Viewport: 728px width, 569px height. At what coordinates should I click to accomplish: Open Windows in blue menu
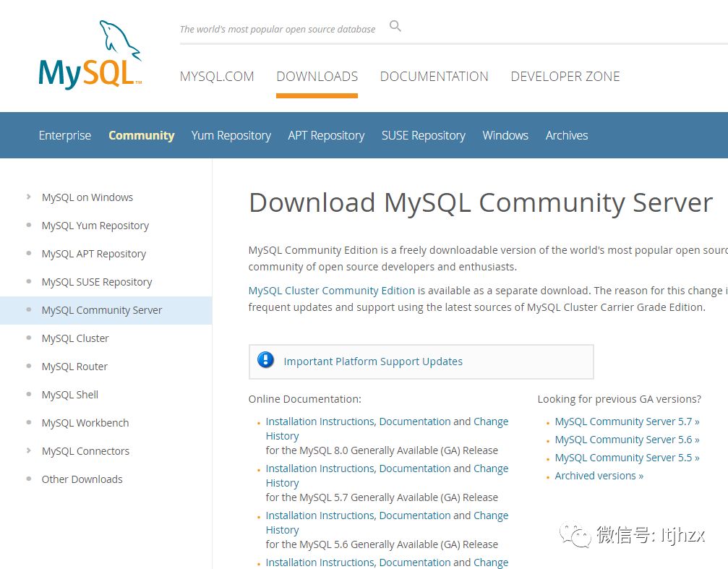[505, 135]
